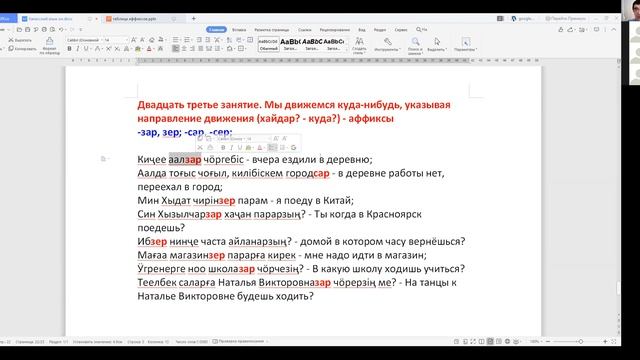Increase font size with the A+ icon

pos(133,40)
